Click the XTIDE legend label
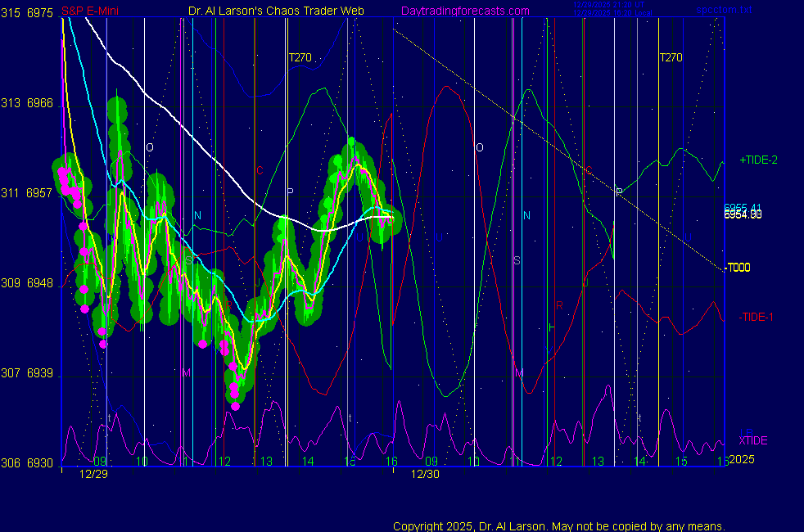Viewport: 804px width, 532px height. pyautogui.click(x=753, y=440)
